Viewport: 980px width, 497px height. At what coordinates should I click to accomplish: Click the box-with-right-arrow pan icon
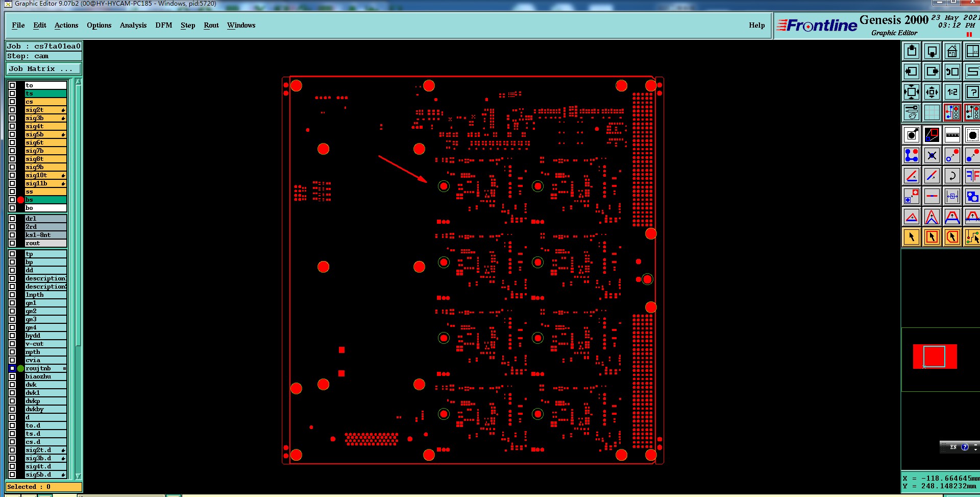(x=932, y=72)
